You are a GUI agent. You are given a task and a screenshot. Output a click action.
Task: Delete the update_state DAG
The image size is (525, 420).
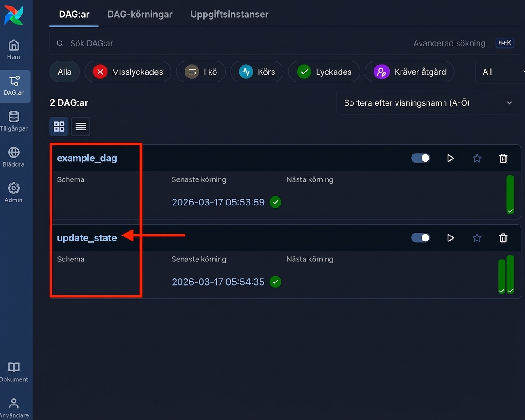click(x=503, y=238)
